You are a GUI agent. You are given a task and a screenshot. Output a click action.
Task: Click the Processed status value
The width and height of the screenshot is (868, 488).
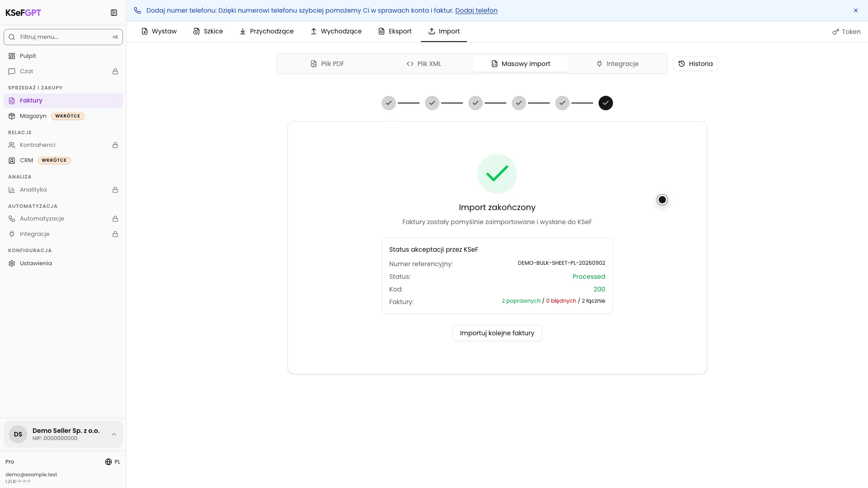click(x=589, y=277)
